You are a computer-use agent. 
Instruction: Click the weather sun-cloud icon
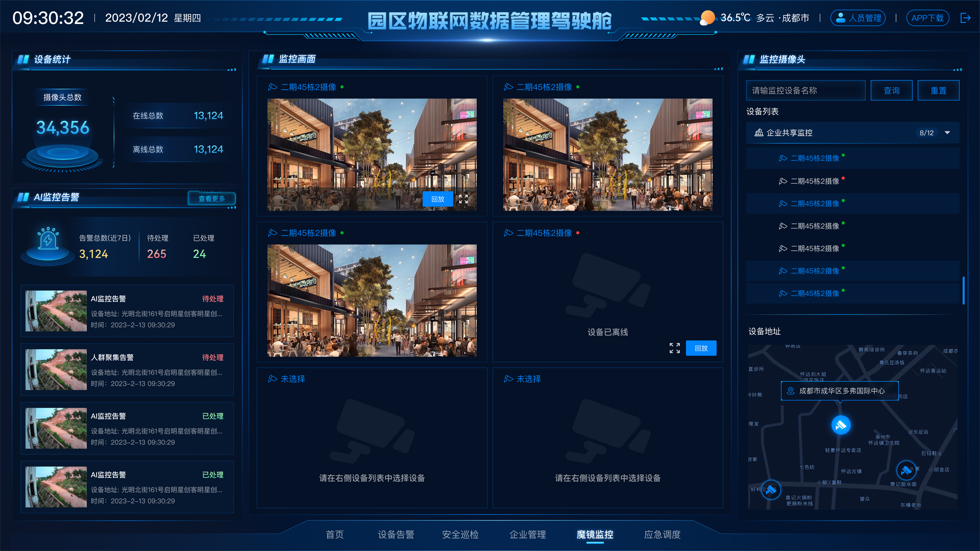(x=707, y=18)
